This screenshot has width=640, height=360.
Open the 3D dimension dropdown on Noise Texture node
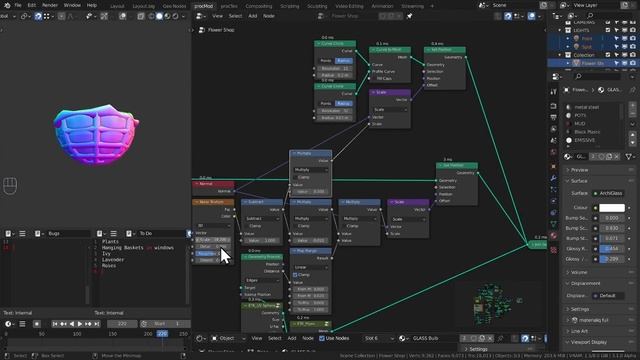click(213, 225)
